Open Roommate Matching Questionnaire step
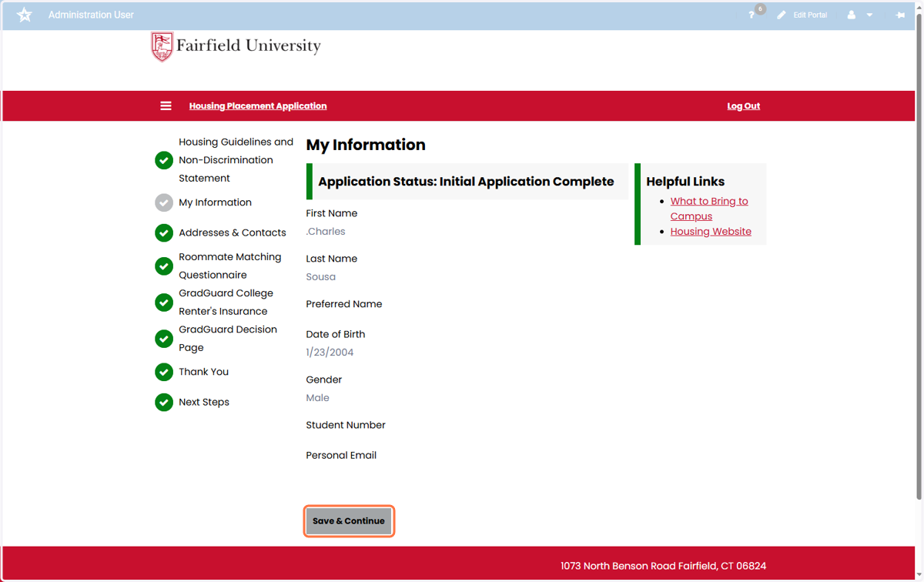This screenshot has height=582, width=924. coord(229,266)
